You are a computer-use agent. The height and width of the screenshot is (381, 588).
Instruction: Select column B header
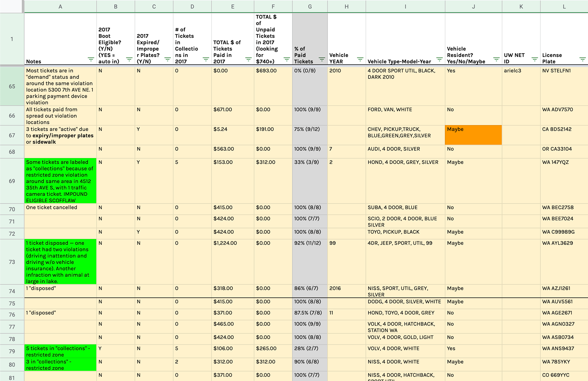pyautogui.click(x=116, y=6)
